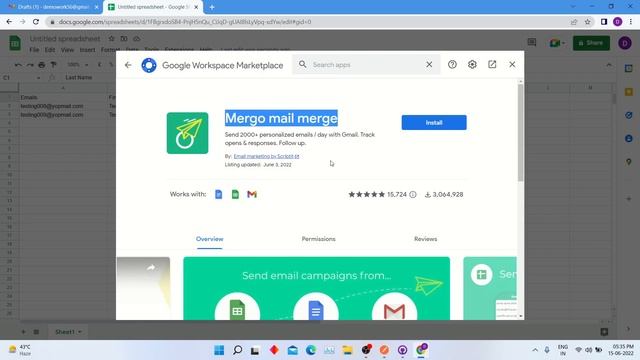The height and width of the screenshot is (360, 640).
Task: Click the Google Workspace Marketplace logo
Action: pos(149,65)
